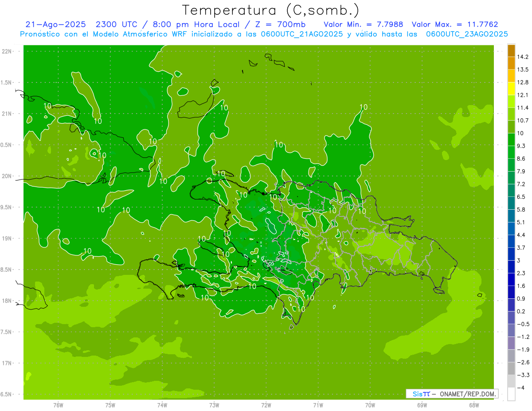Pick the yellow colorbar segment between 12.1 and 12.8
This screenshot has width=532, height=411.
point(511,89)
